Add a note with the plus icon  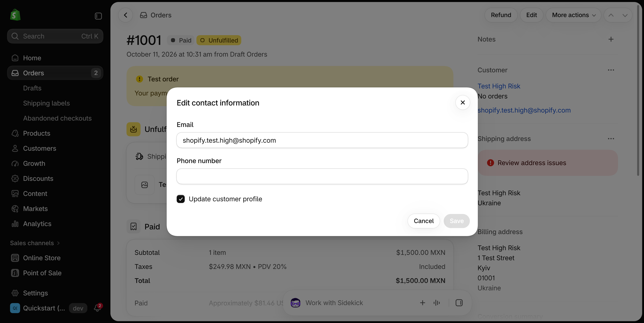pos(611,39)
